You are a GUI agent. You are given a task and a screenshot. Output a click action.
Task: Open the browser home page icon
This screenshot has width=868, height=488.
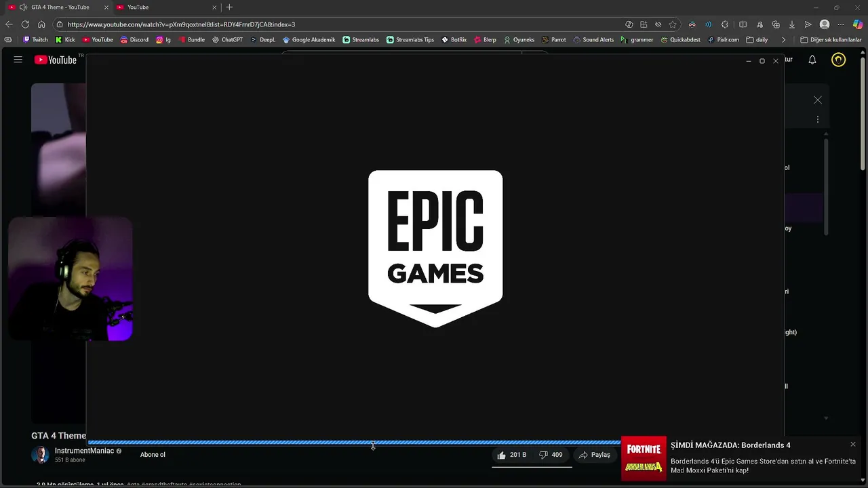tap(41, 24)
